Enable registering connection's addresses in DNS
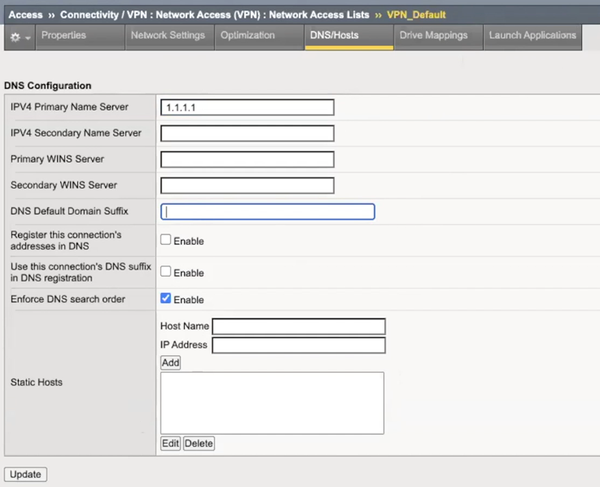The image size is (600, 487). [x=166, y=240]
